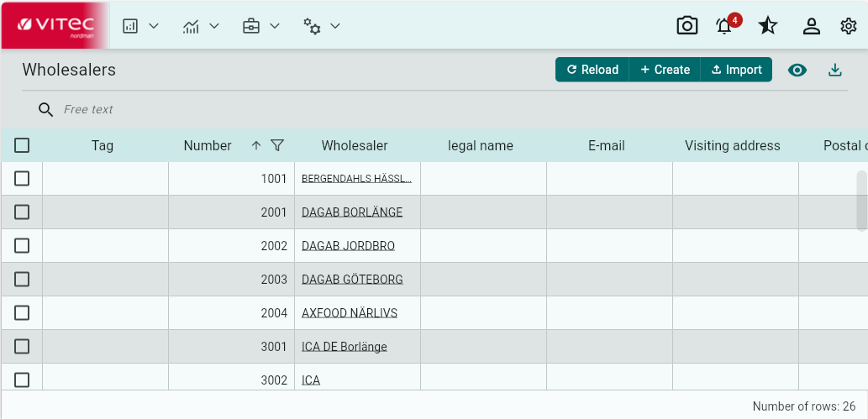Screen dimensions: 868x419
Task: Focus the Free text search field
Action: [x=88, y=110]
